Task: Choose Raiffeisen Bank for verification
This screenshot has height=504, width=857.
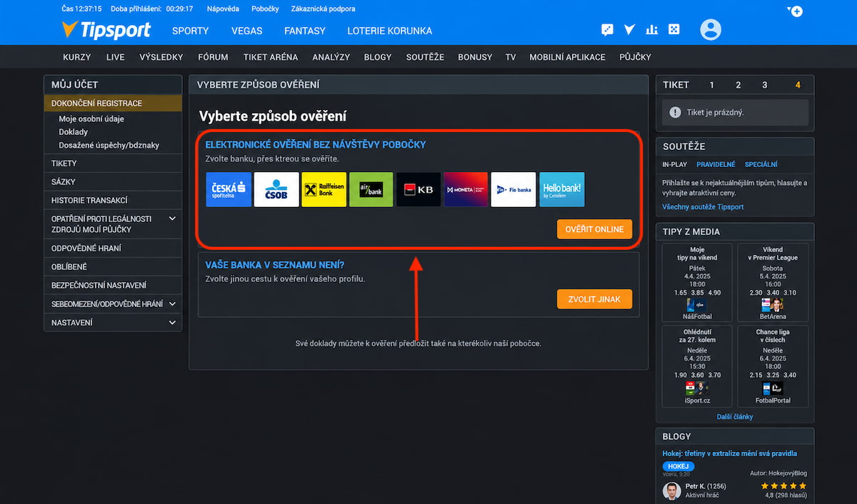Action: (x=324, y=189)
